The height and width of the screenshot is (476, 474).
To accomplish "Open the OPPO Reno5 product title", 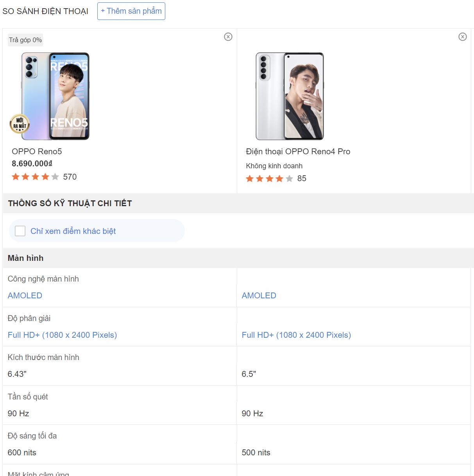I will 37,152.
